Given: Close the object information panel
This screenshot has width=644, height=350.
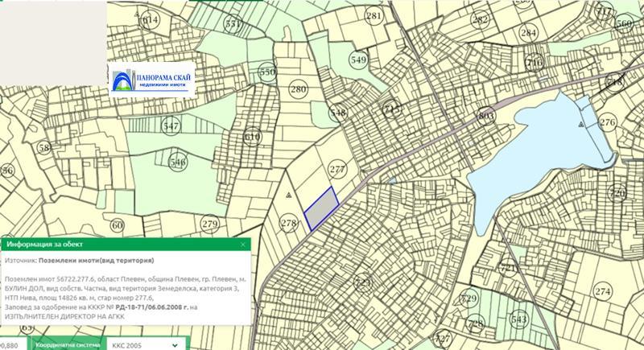Looking at the screenshot, I should (x=243, y=245).
